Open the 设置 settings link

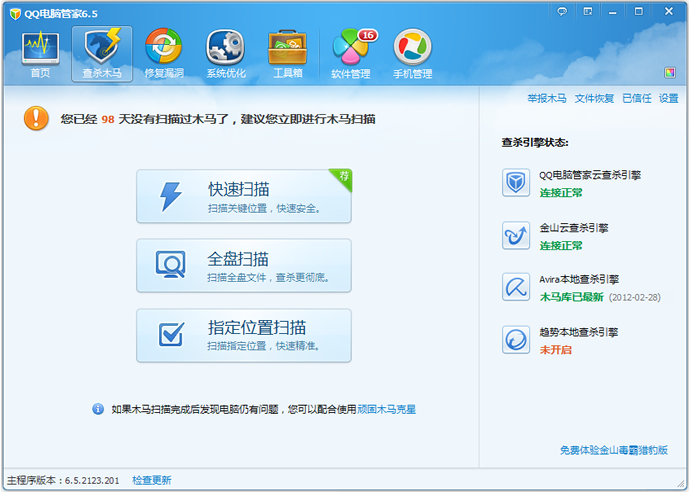click(x=668, y=99)
